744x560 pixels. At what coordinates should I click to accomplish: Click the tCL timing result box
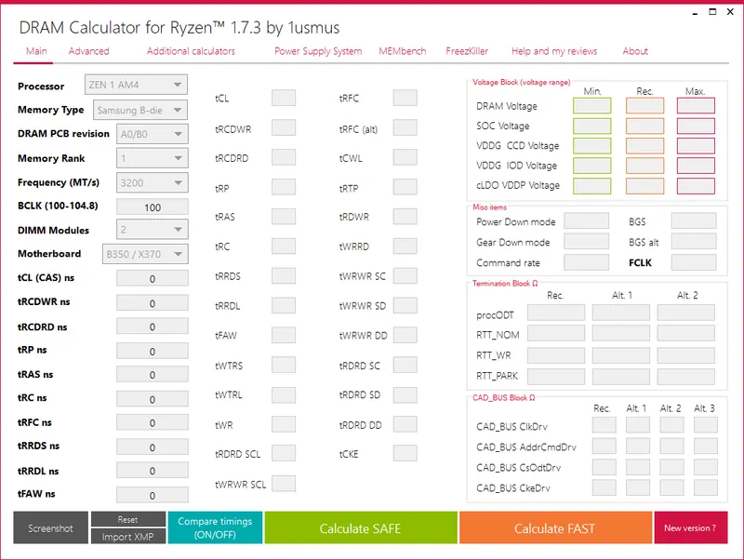click(x=284, y=98)
